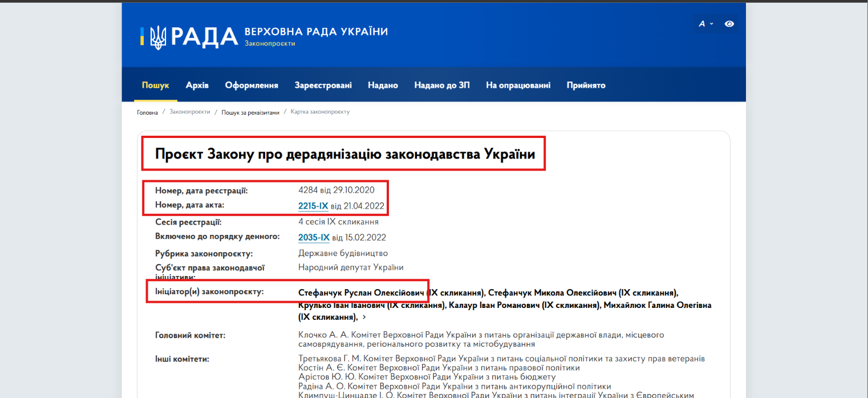Open the Архів tab
868x398 pixels.
[197, 86]
